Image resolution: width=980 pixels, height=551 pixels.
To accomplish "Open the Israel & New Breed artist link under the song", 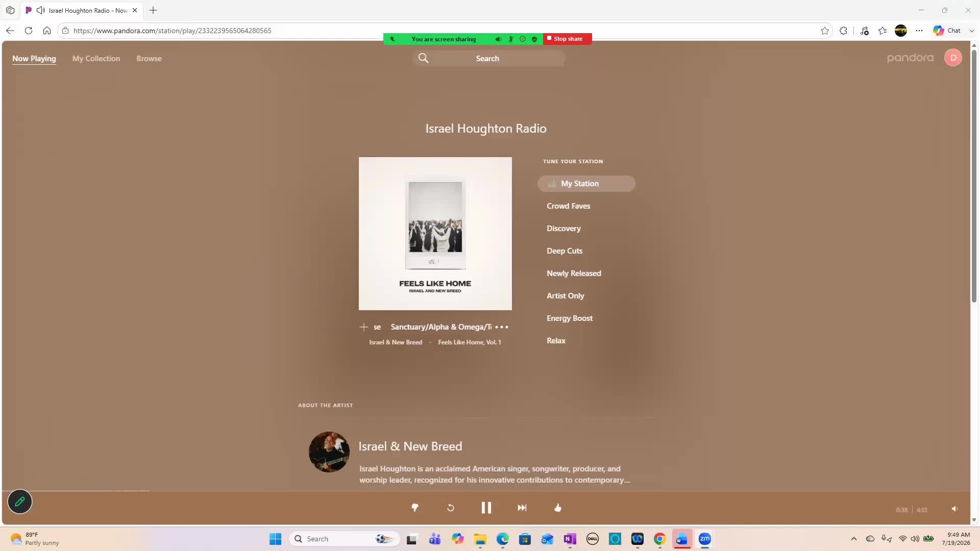I will [396, 342].
